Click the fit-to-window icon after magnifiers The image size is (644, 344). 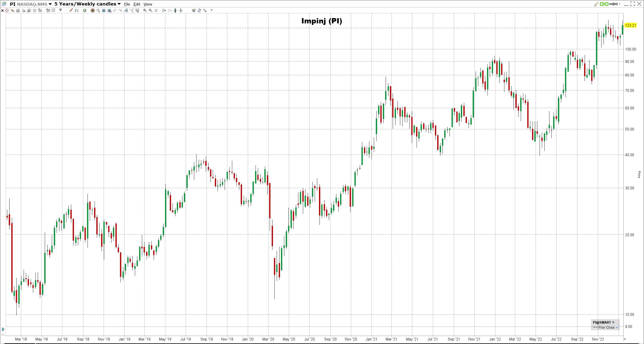click(156, 10)
